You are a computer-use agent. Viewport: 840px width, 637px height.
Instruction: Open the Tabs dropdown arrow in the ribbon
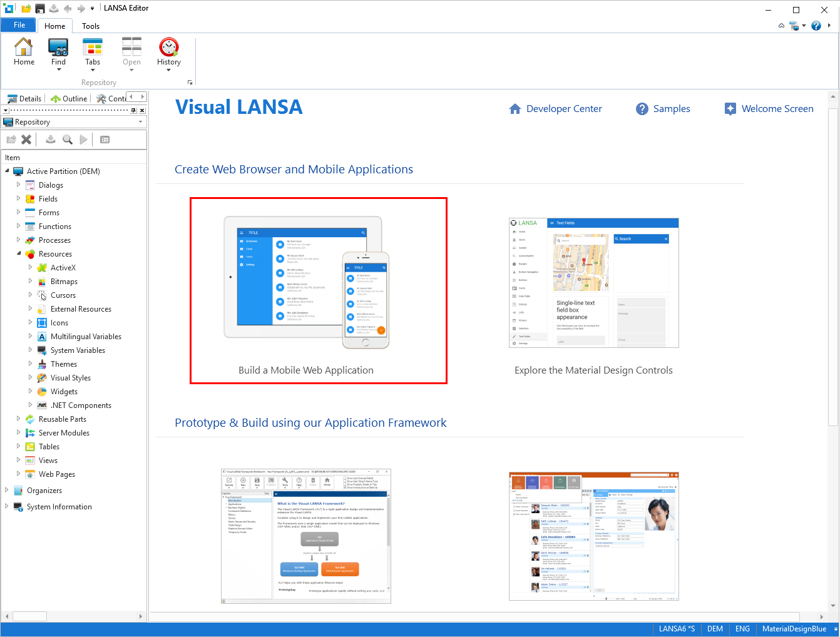[x=93, y=69]
